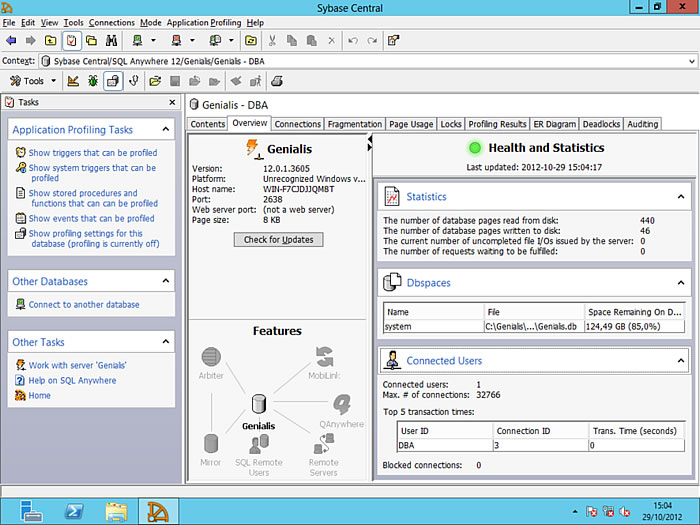
Task: Open the Context path combo box
Action: [692, 61]
